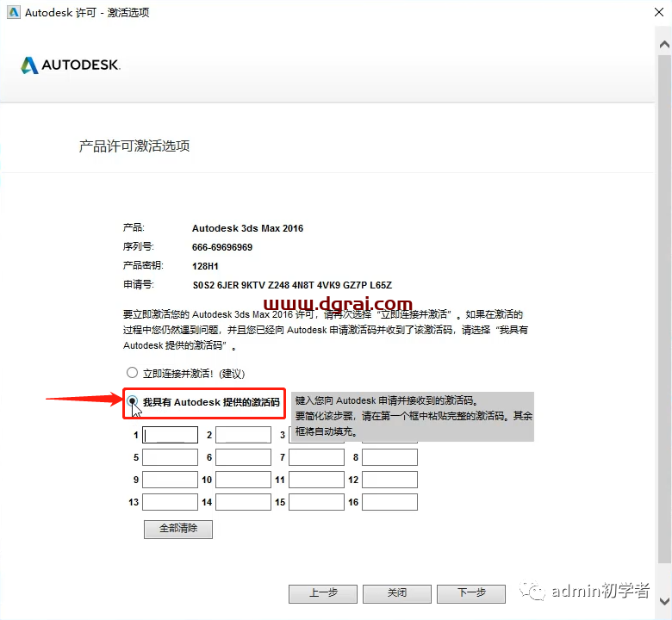
Task: Click the 申请号 label
Action: pos(139,284)
